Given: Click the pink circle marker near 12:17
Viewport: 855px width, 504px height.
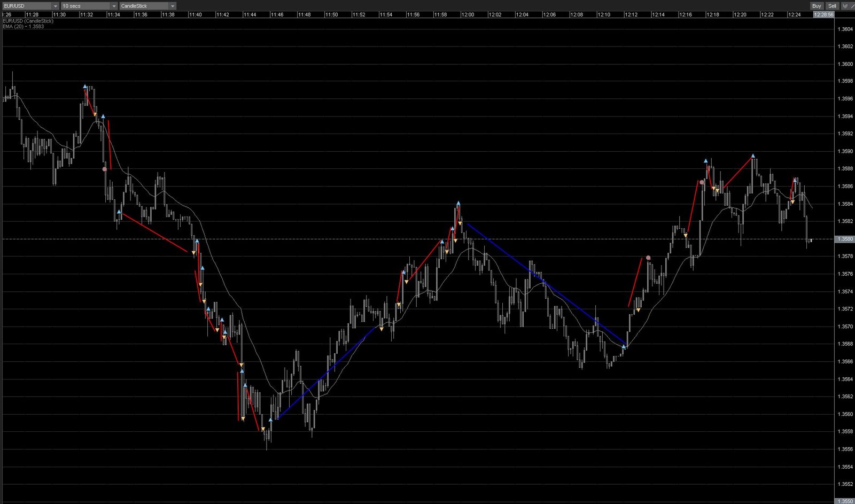Looking at the screenshot, I should pyautogui.click(x=702, y=182).
